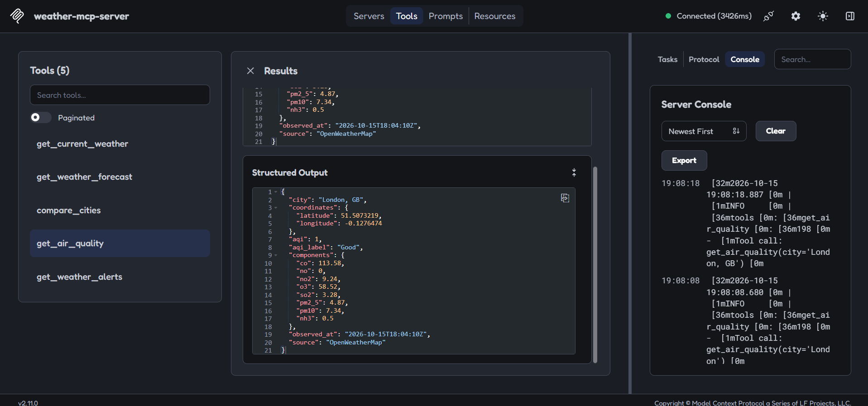
Task: Show the Tasks panel tab
Action: (x=667, y=59)
